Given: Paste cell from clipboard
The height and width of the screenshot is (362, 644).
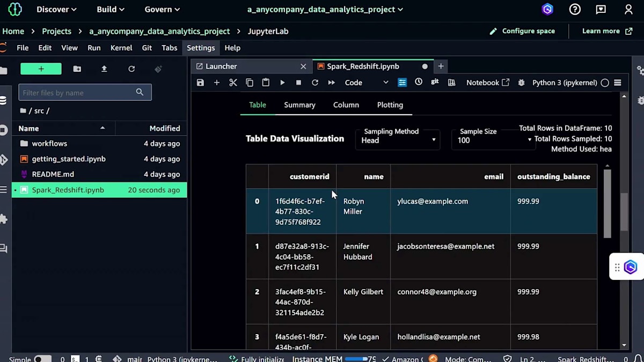Looking at the screenshot, I should (x=266, y=83).
